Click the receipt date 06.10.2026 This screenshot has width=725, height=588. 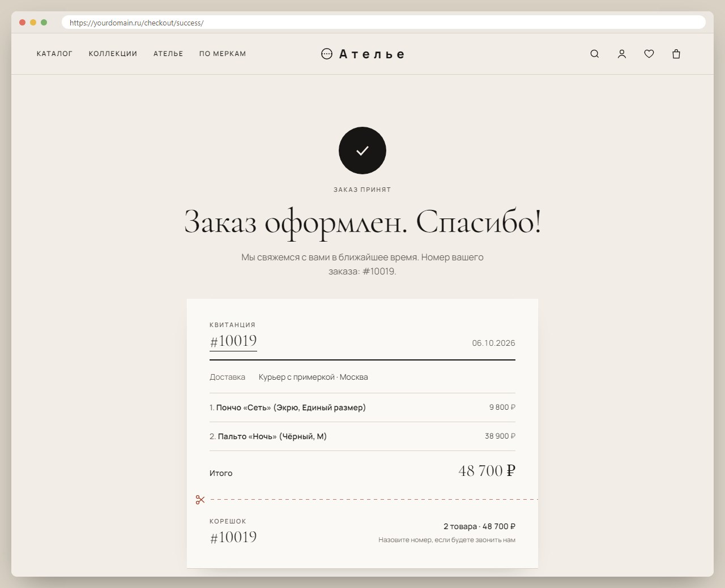493,343
